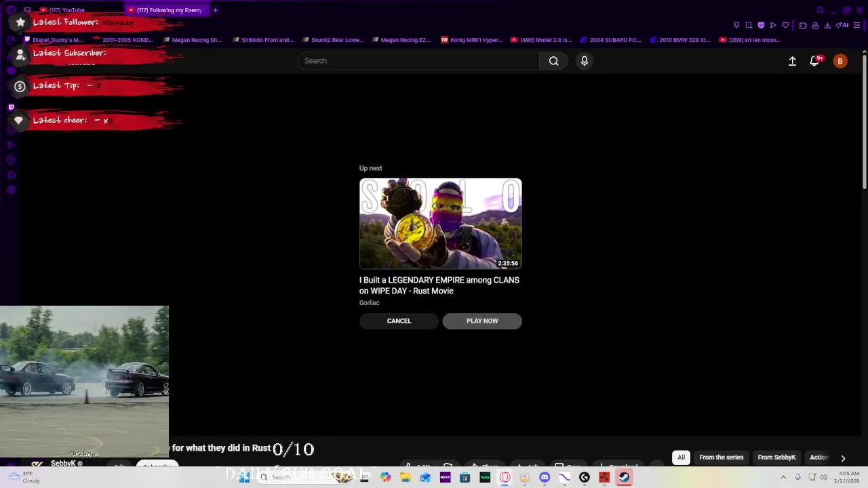Focus the YouTube Search field
Viewport: 868px width, 488px height.
point(418,61)
